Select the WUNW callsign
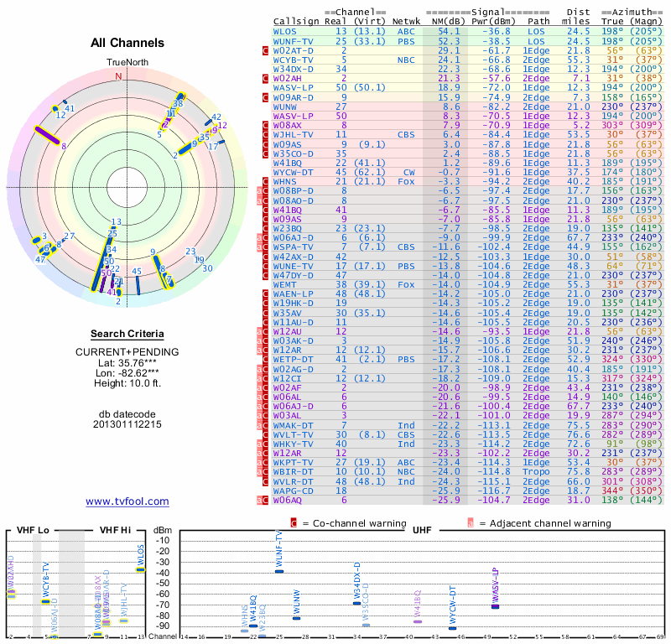 (284, 107)
